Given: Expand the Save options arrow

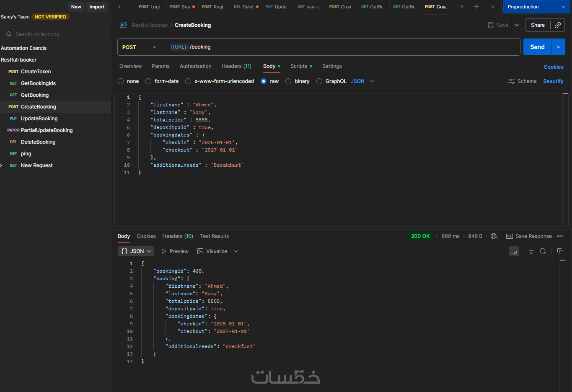Looking at the screenshot, I should click(x=517, y=25).
